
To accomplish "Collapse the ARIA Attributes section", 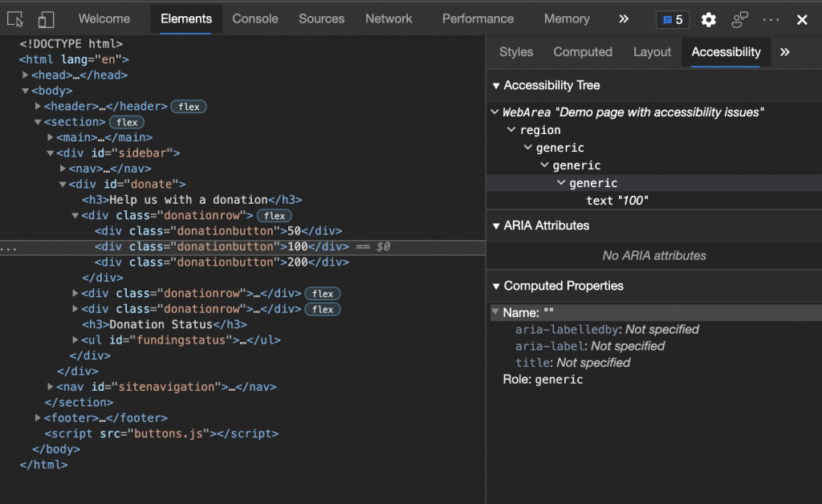I will tap(496, 226).
